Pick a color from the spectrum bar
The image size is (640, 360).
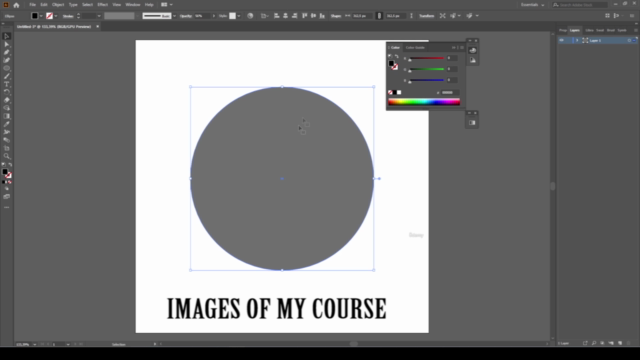[x=424, y=102]
